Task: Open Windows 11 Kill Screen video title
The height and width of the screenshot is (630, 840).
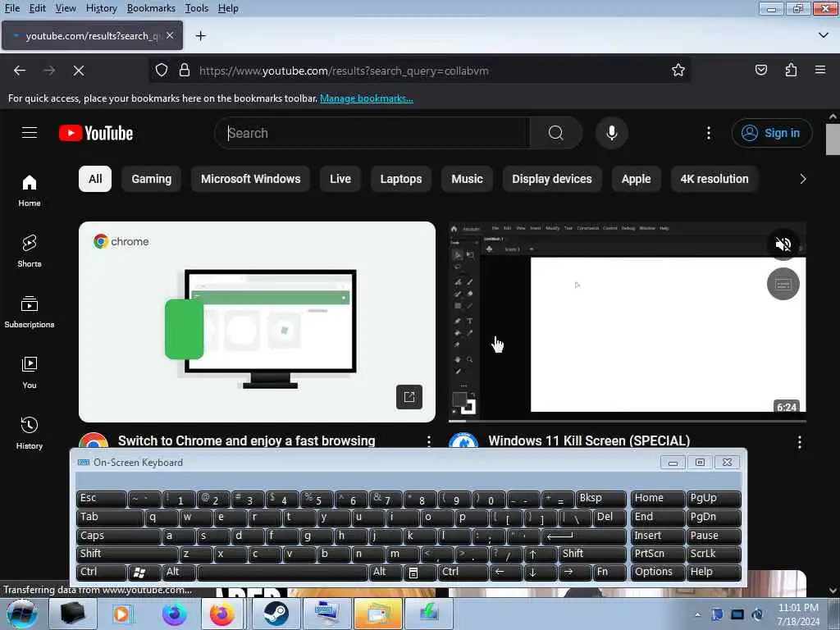Action: (589, 441)
